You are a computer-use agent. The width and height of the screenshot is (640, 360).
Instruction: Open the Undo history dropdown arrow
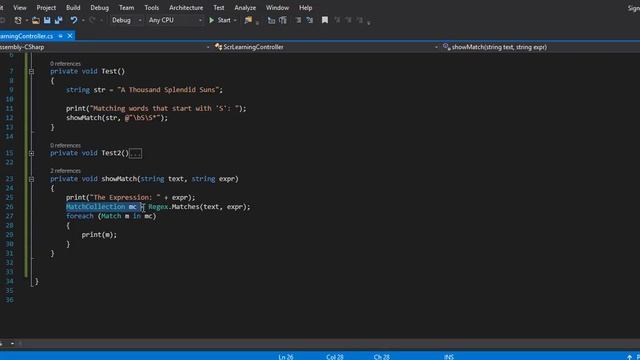83,20
